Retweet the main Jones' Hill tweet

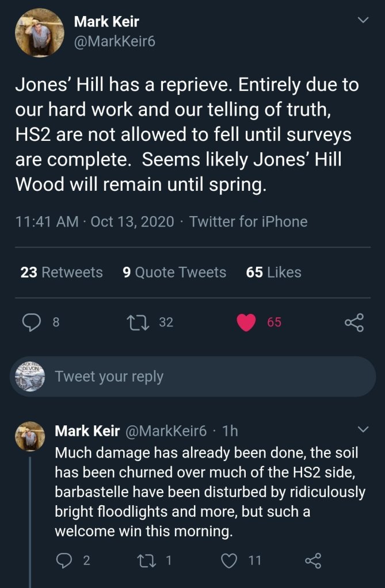[x=139, y=323]
